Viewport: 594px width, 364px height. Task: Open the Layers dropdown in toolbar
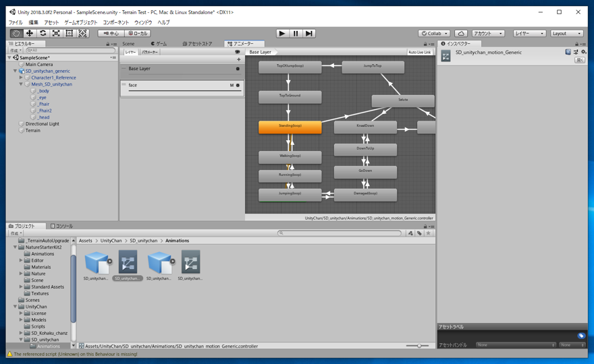pos(529,33)
